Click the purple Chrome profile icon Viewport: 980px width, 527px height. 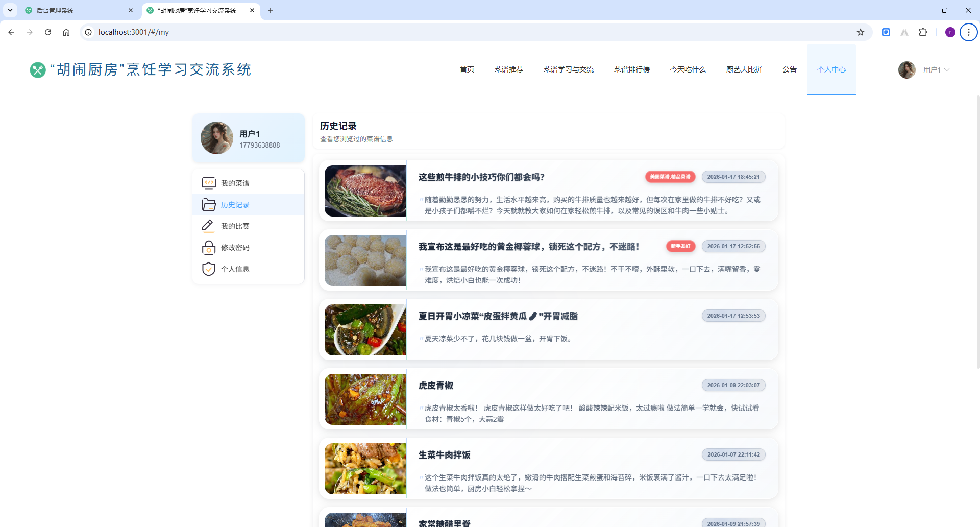tap(950, 32)
